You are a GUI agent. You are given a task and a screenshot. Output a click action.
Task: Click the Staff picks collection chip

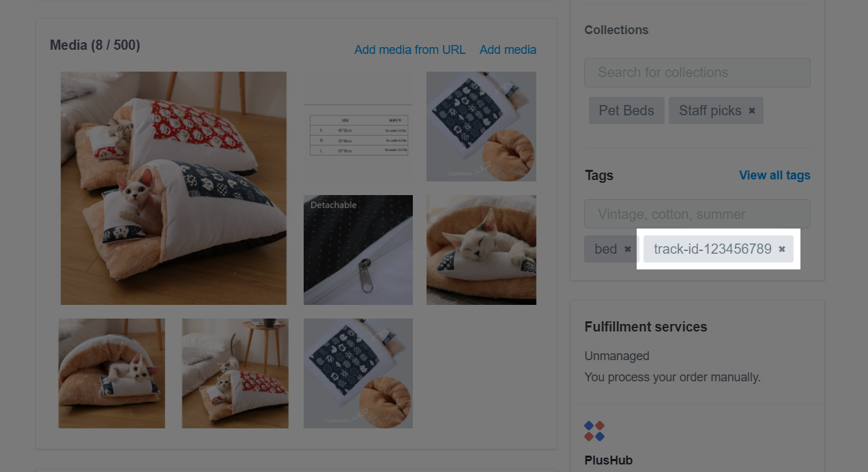(x=710, y=110)
